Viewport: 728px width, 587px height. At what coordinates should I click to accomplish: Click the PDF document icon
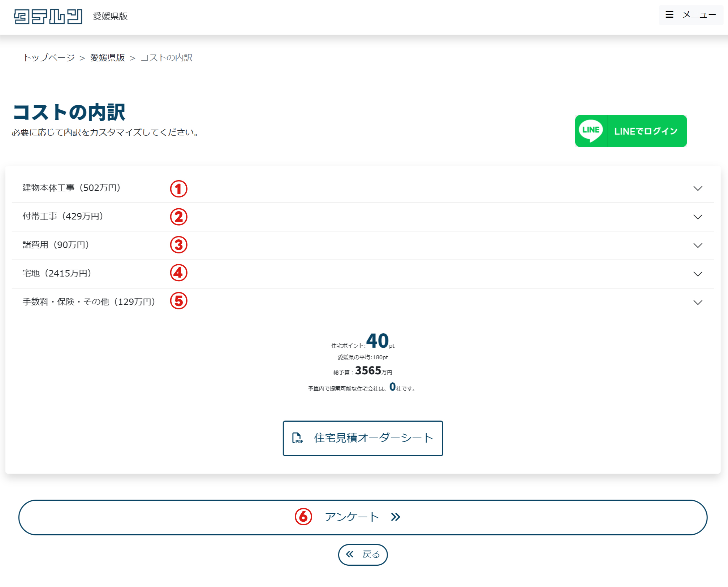(297, 438)
